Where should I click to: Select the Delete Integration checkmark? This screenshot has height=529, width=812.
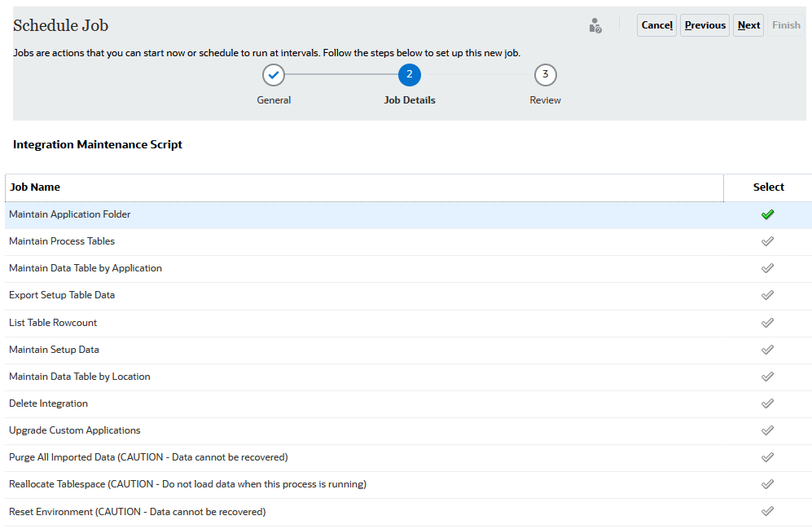pos(767,403)
